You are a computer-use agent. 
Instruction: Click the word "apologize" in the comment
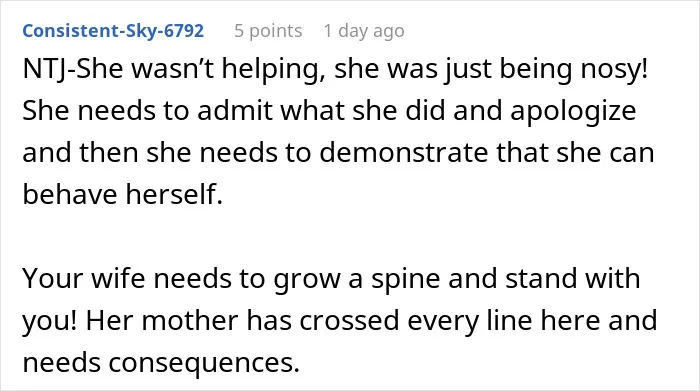[573, 110]
